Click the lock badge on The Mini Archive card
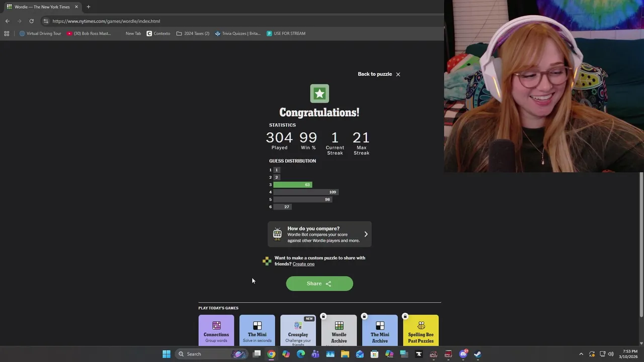 tap(364, 316)
